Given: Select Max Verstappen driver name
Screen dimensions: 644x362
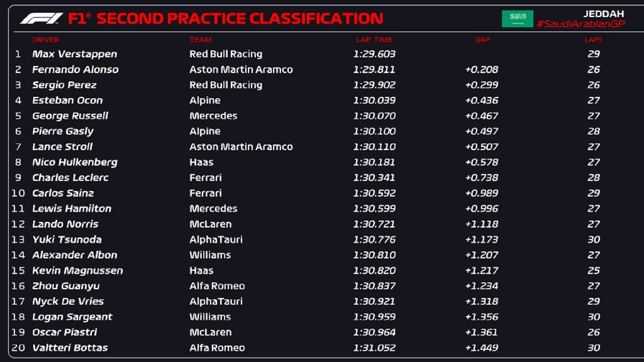Looking at the screenshot, I should click(74, 54).
